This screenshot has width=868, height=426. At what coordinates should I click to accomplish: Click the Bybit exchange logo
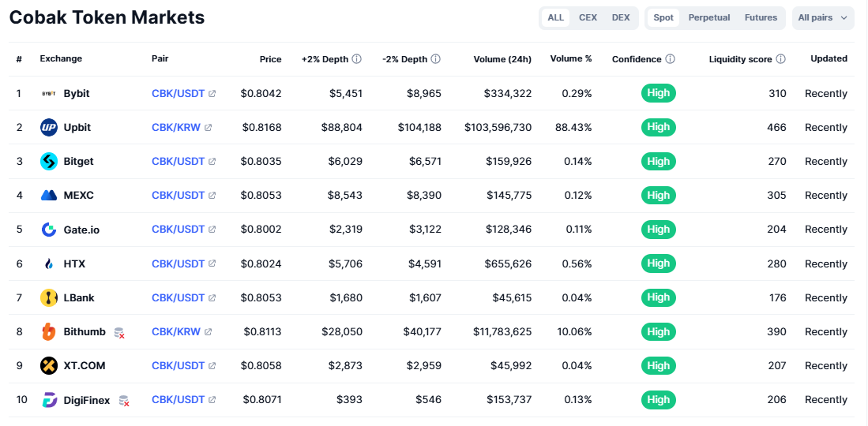pyautogui.click(x=49, y=94)
